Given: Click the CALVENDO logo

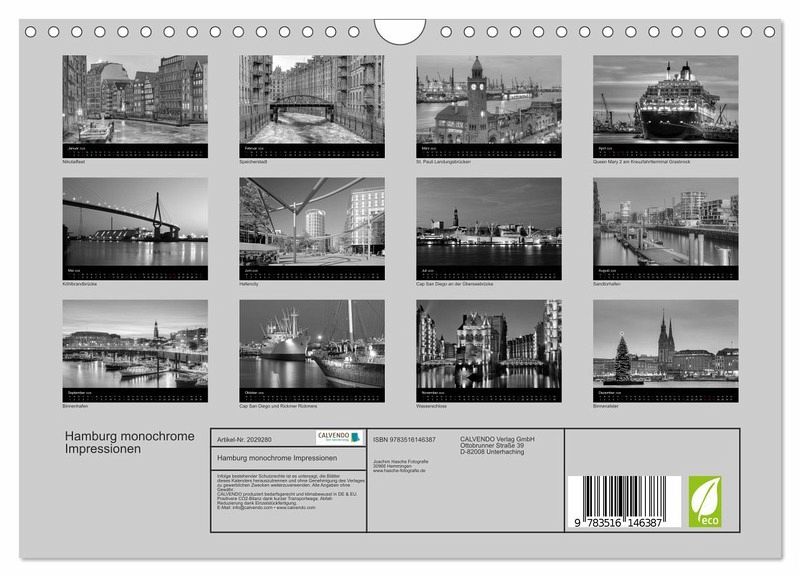Looking at the screenshot, I should pyautogui.click(x=339, y=438).
